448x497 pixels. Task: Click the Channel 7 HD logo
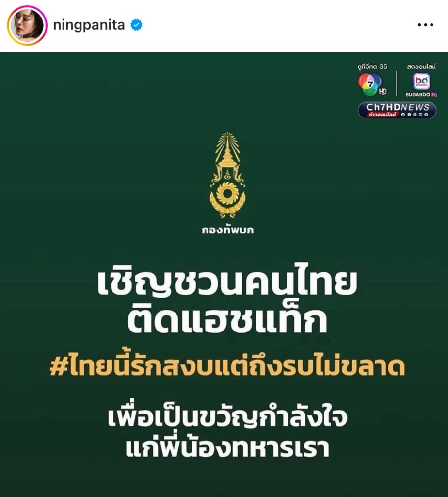point(372,84)
